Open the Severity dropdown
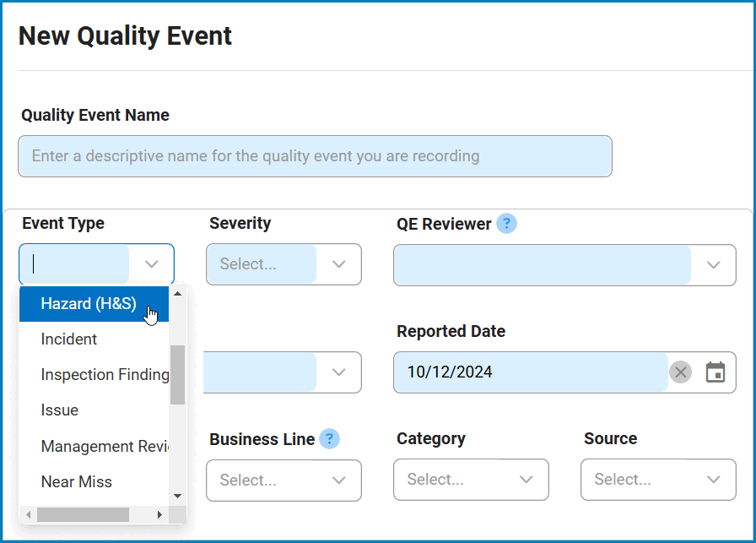The image size is (756, 543). [283, 264]
